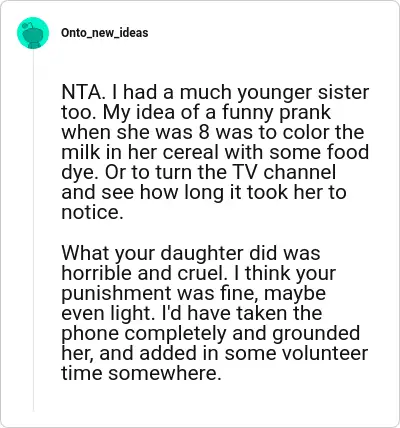Click the teal Reddit avatar icon
This screenshot has width=400, height=428.
point(33,33)
